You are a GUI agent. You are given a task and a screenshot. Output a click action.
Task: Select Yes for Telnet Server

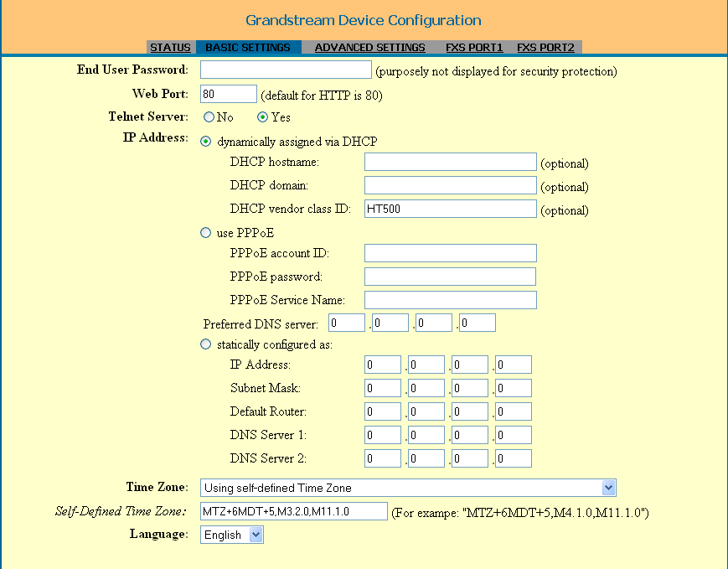(x=263, y=117)
